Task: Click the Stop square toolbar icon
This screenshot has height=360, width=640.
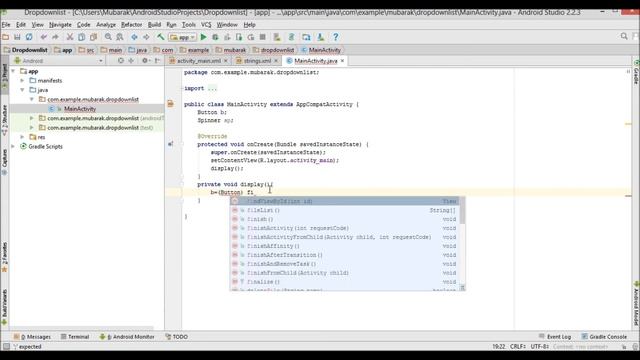Action: (263, 37)
